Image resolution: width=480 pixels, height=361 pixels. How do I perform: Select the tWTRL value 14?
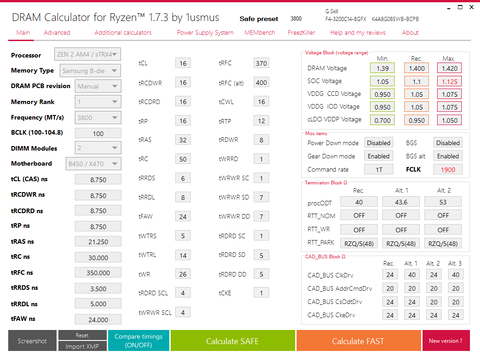pos(183,255)
